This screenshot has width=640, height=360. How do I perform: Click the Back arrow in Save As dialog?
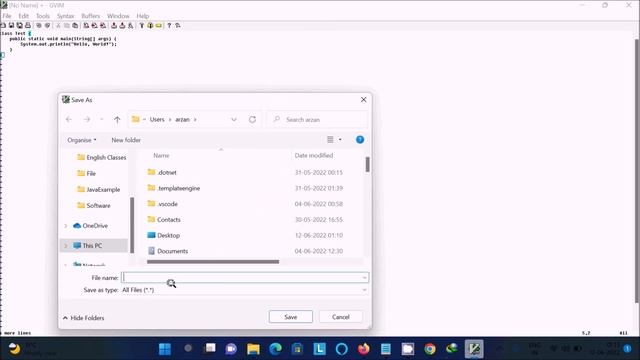coord(69,119)
